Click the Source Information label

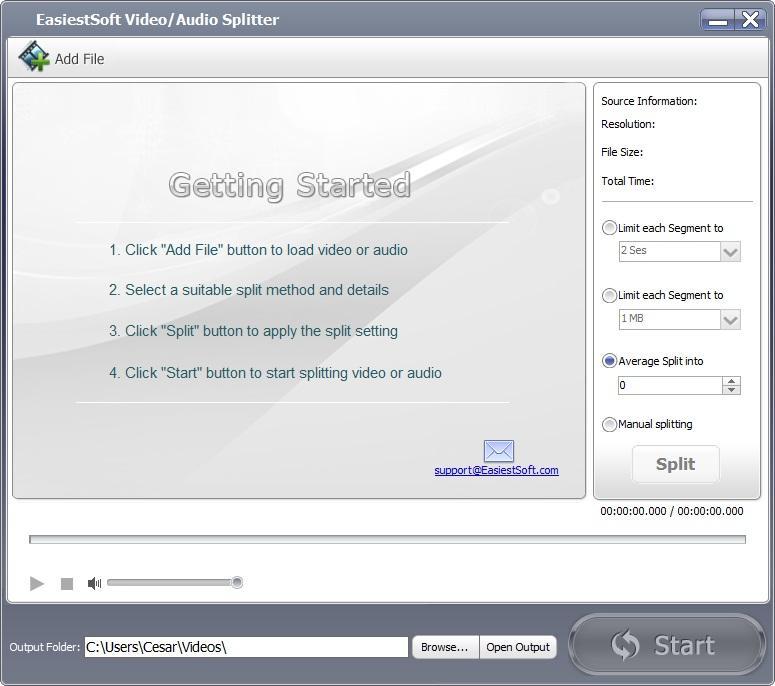649,101
